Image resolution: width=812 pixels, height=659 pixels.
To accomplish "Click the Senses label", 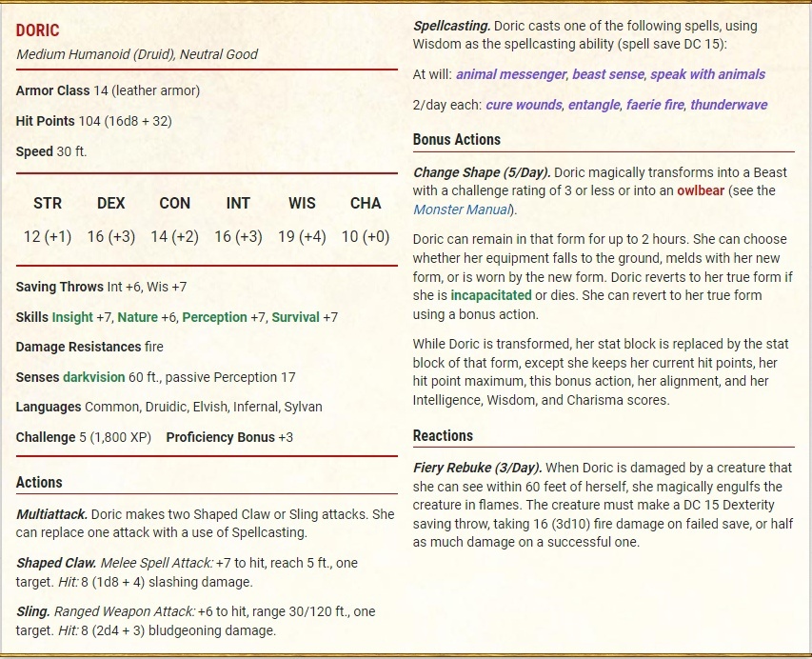I will click(37, 377).
